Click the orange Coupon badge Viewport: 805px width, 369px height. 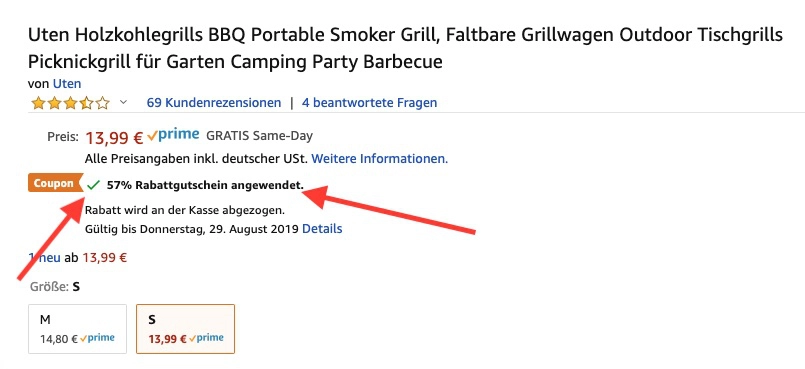54,183
